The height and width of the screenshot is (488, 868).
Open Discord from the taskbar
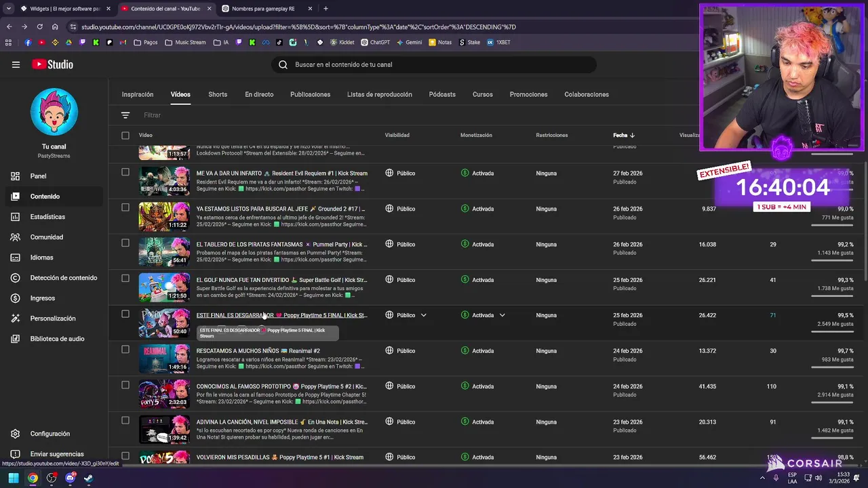coord(71,478)
